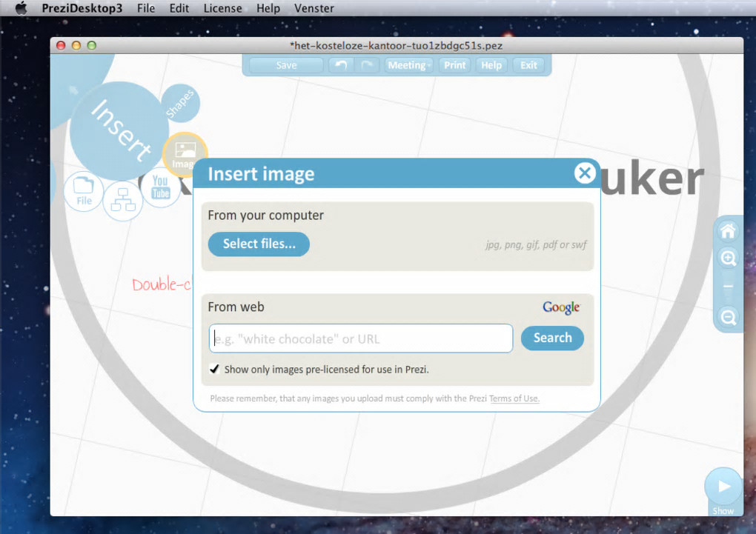This screenshot has width=756, height=534.
Task: Click Select files button
Action: point(259,244)
